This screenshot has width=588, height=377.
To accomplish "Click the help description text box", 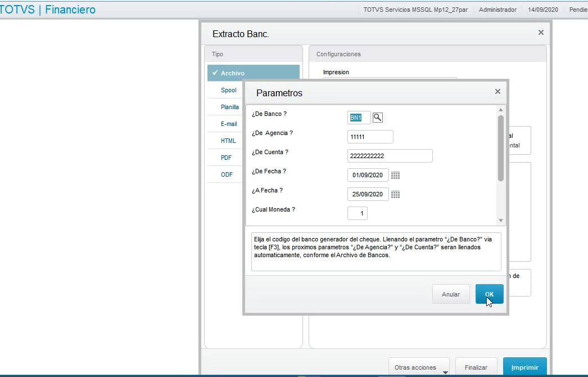I will click(x=376, y=252).
